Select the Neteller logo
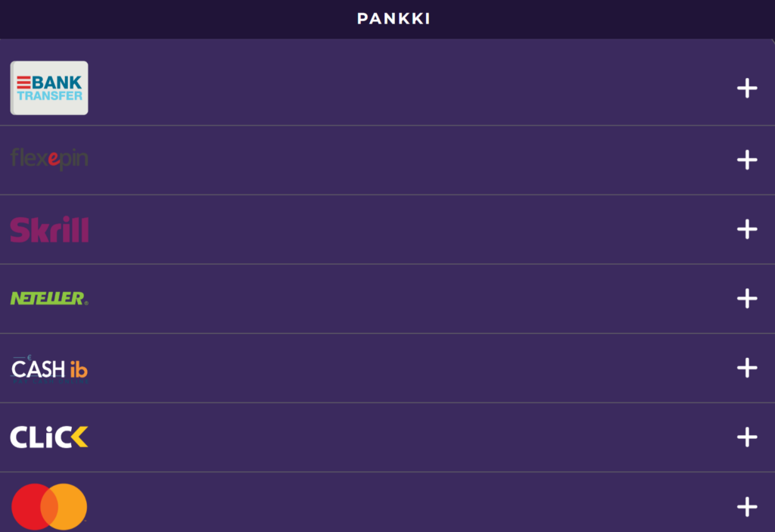 click(49, 298)
